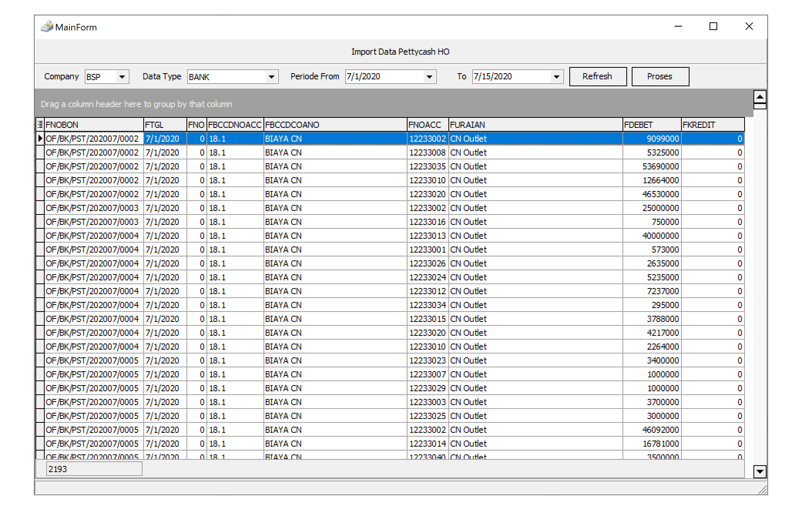Expand the Data Type combo box
812x516 pixels.
pos(271,77)
